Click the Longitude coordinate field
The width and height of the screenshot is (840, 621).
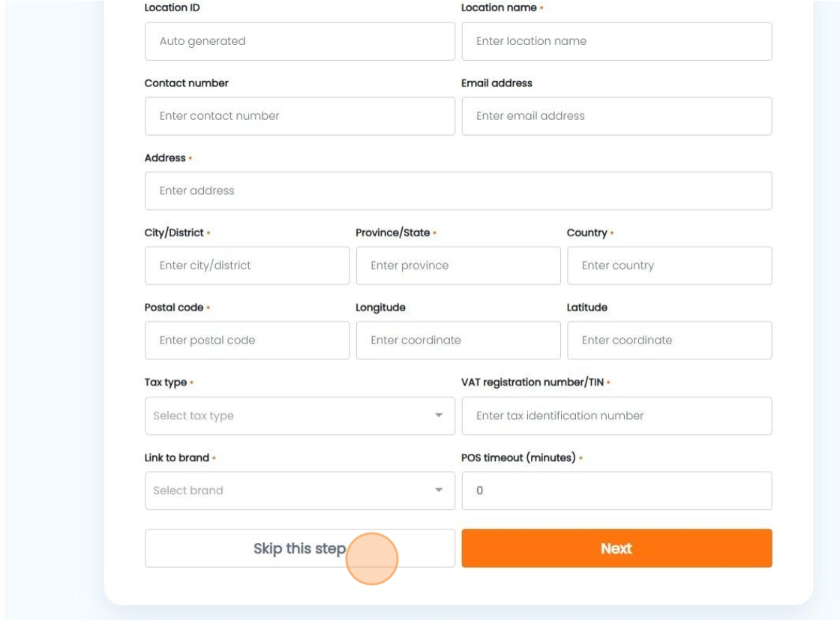click(x=458, y=340)
